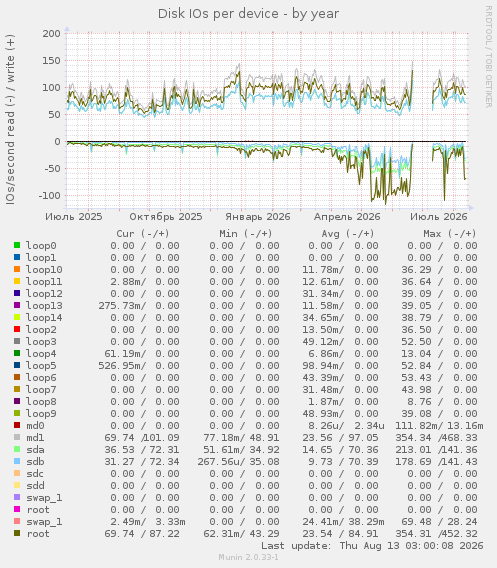Click the lavender swap_1 legend swatch

click(17, 497)
